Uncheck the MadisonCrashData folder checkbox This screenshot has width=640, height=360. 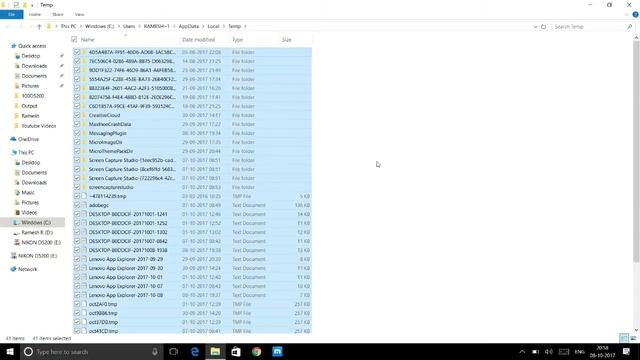tap(77, 124)
